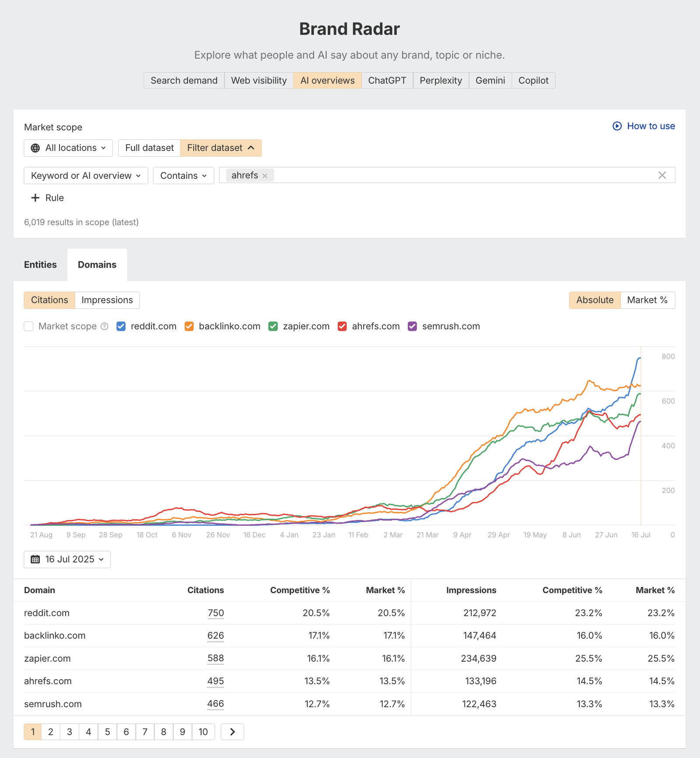Switch the chart to Market % mode
The width and height of the screenshot is (700, 758).
pos(647,300)
